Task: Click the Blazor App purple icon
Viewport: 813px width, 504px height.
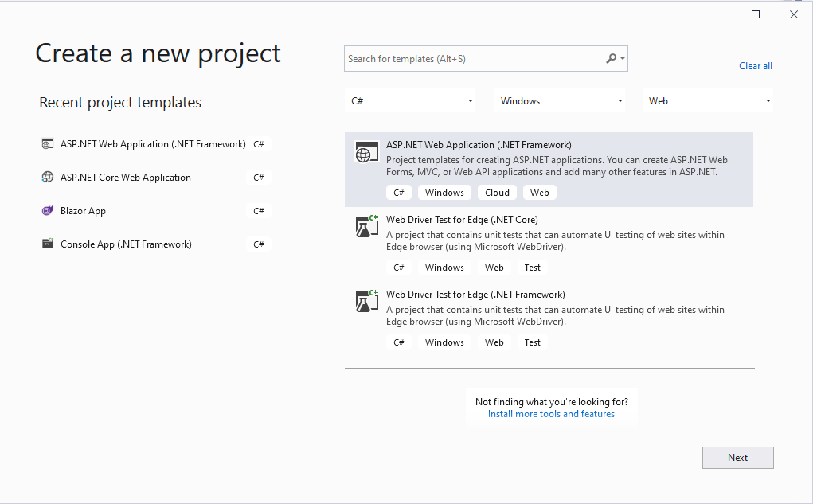Action: click(48, 211)
